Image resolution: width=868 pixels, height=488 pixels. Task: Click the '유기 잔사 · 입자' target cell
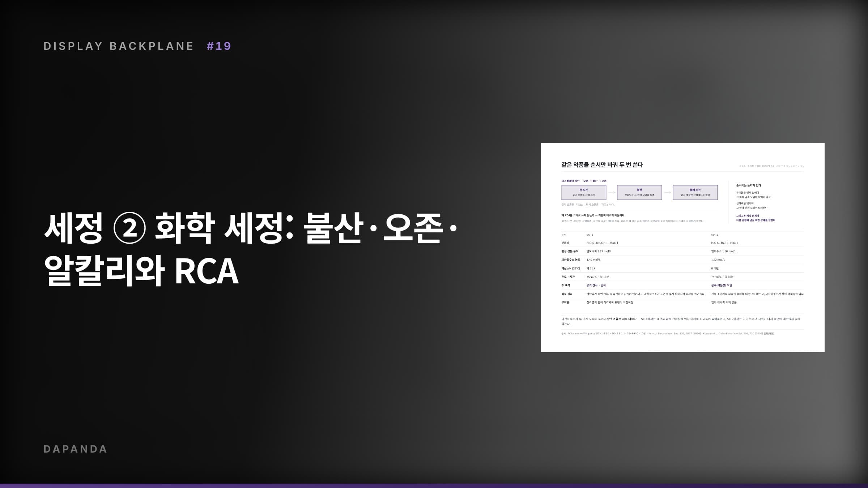(x=596, y=285)
